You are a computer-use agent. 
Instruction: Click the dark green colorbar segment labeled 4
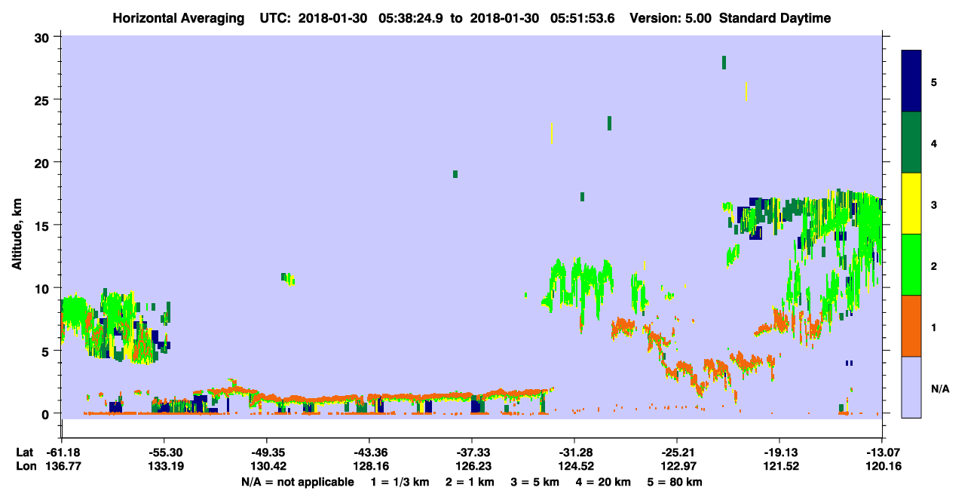[911, 143]
